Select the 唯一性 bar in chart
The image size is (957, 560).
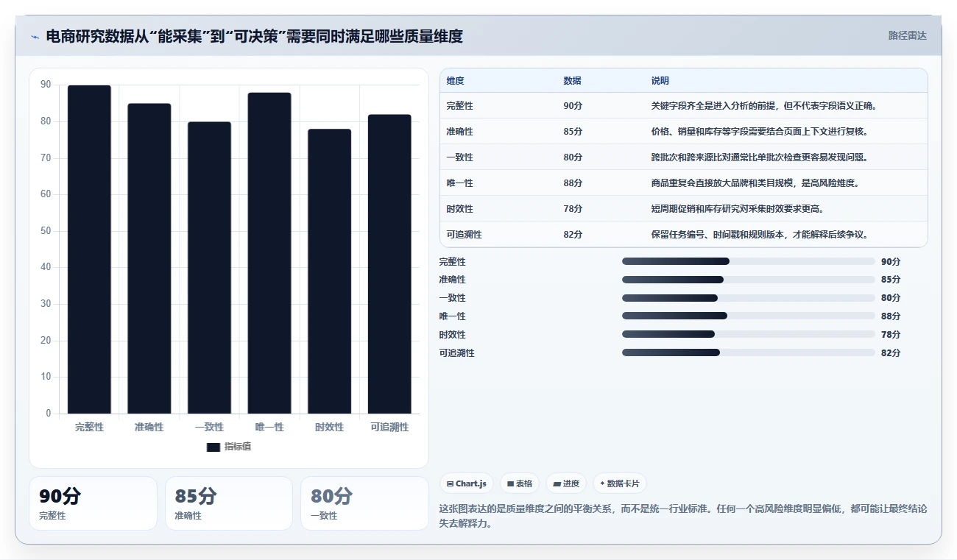[x=269, y=253]
